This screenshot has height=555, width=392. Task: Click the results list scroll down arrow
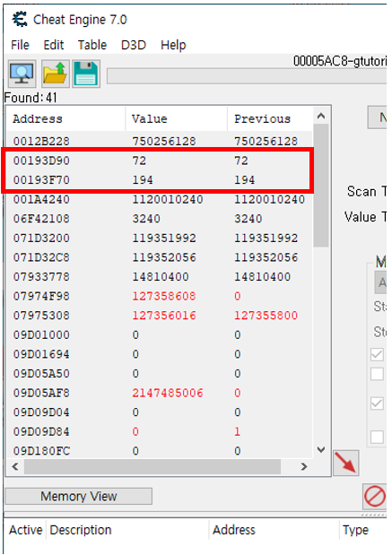click(321, 450)
